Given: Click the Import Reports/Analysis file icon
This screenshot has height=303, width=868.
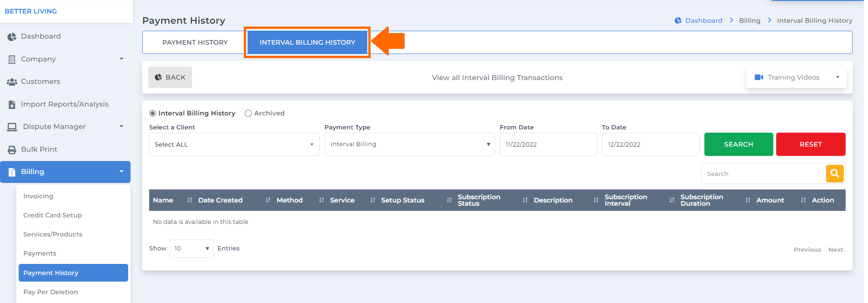Looking at the screenshot, I should [12, 105].
